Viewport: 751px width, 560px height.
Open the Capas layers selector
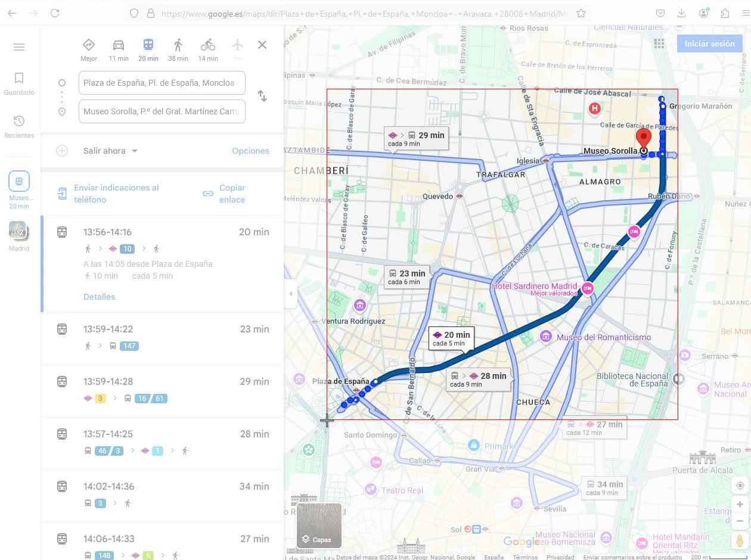(319, 525)
